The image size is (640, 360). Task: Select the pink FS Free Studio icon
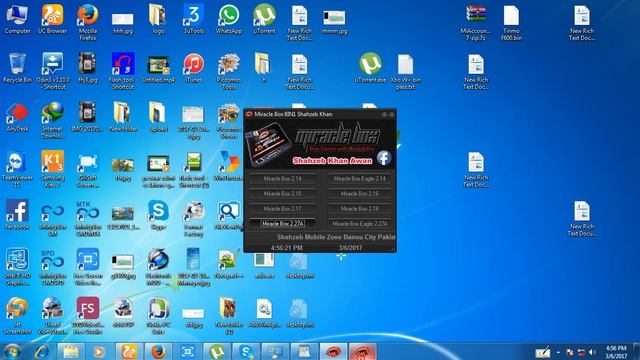point(88,316)
